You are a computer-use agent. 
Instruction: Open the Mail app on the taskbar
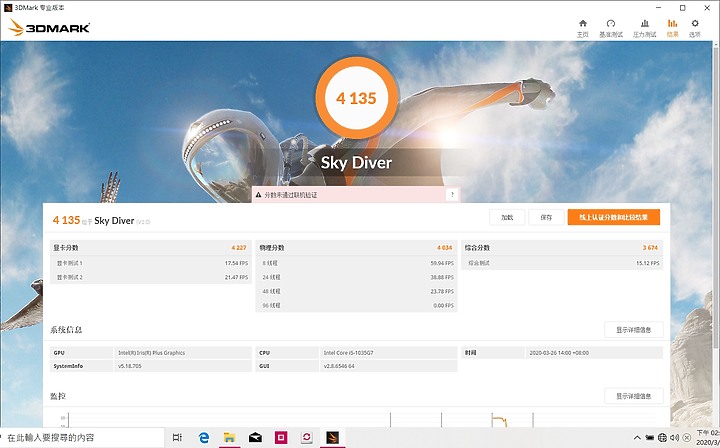click(255, 437)
